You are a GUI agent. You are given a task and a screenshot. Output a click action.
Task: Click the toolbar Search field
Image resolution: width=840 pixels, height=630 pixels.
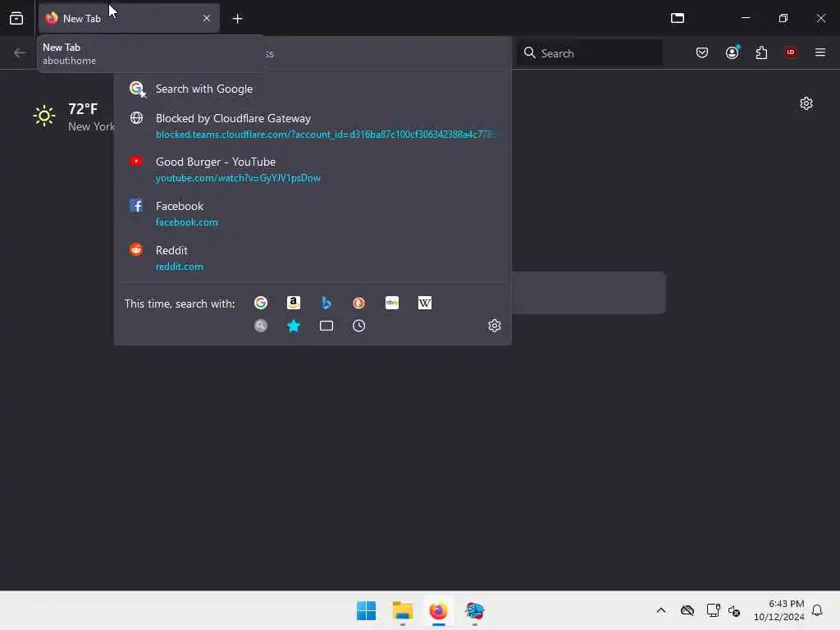pyautogui.click(x=590, y=53)
